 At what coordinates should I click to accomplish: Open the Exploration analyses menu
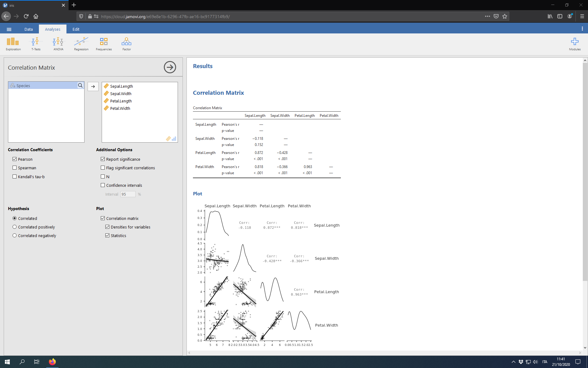[x=13, y=44]
